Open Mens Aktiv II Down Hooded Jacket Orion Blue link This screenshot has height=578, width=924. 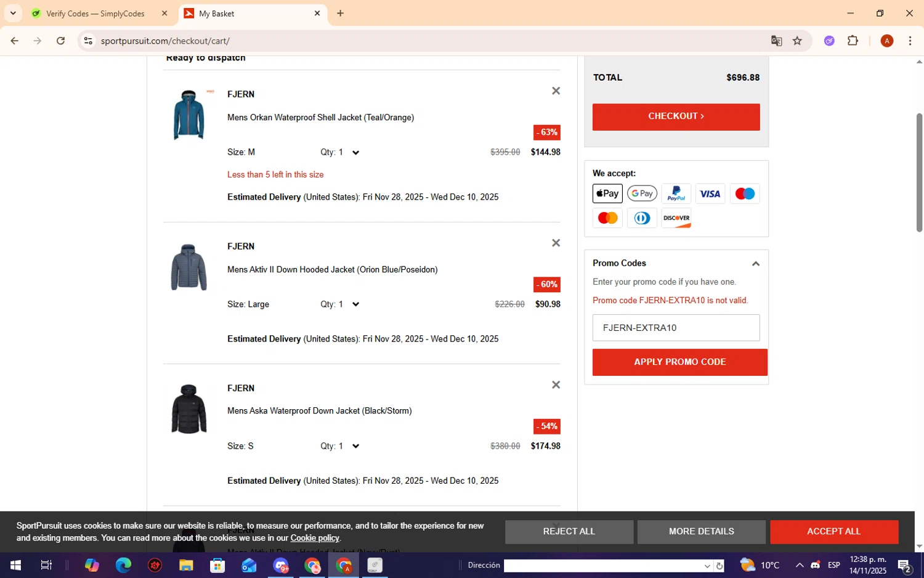click(332, 270)
